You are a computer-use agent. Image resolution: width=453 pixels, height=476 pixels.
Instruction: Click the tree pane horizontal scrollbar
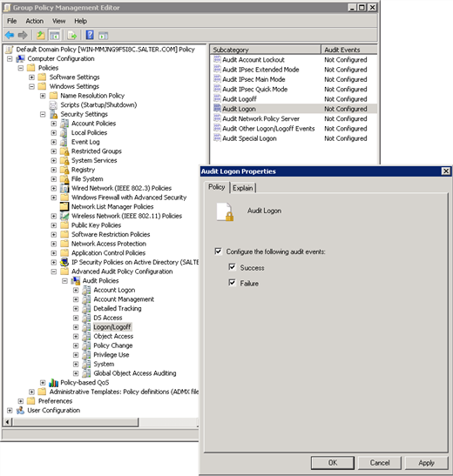[101, 422]
